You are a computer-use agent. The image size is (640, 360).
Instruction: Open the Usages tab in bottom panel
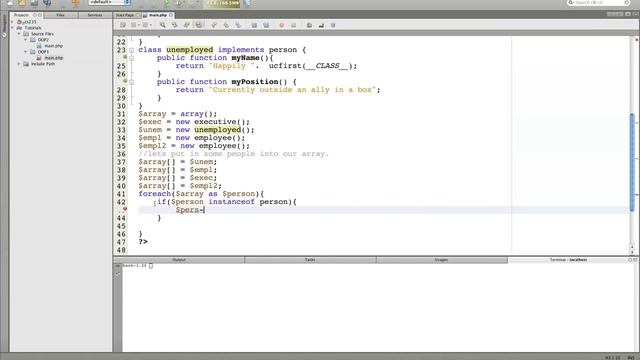pyautogui.click(x=441, y=260)
